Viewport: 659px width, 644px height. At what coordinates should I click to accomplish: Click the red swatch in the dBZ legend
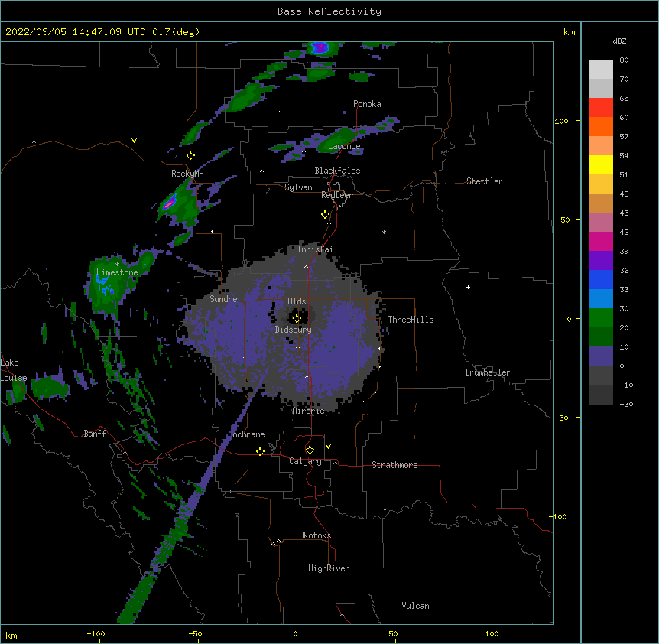[x=601, y=107]
